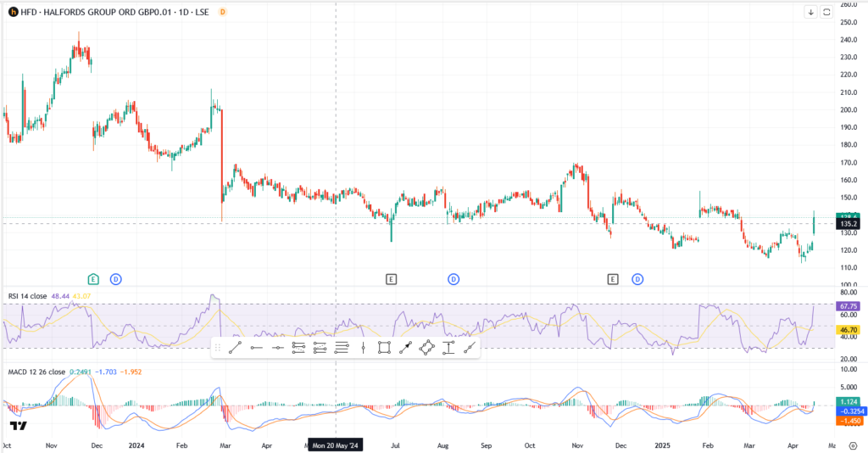Select the trend-based Fib Extension tool
This screenshot has height=453, width=868.
click(x=320, y=348)
